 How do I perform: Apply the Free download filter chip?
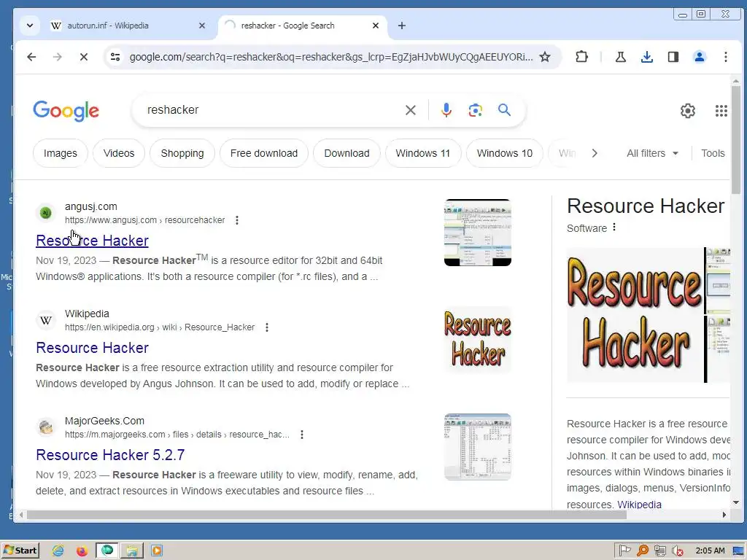pos(264,153)
